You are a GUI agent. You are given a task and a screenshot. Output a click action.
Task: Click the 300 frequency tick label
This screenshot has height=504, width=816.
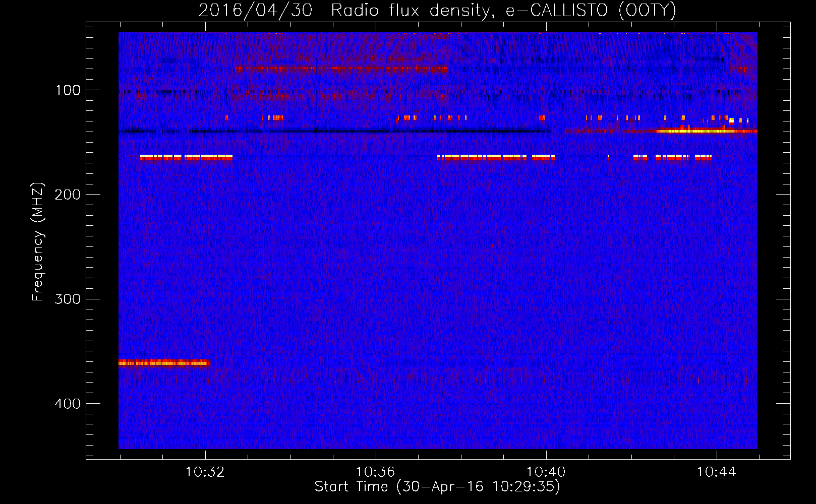coord(68,299)
